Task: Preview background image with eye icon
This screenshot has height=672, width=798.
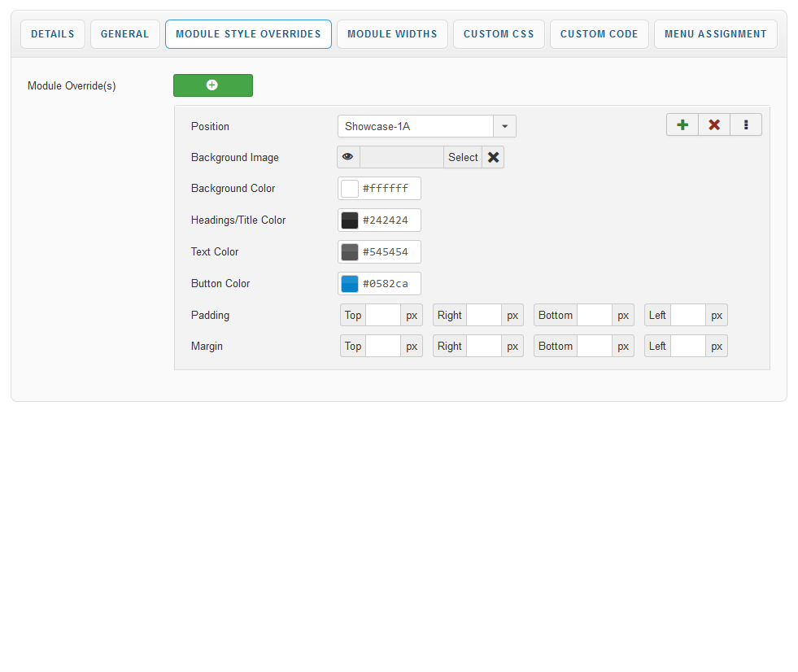Action: (348, 157)
